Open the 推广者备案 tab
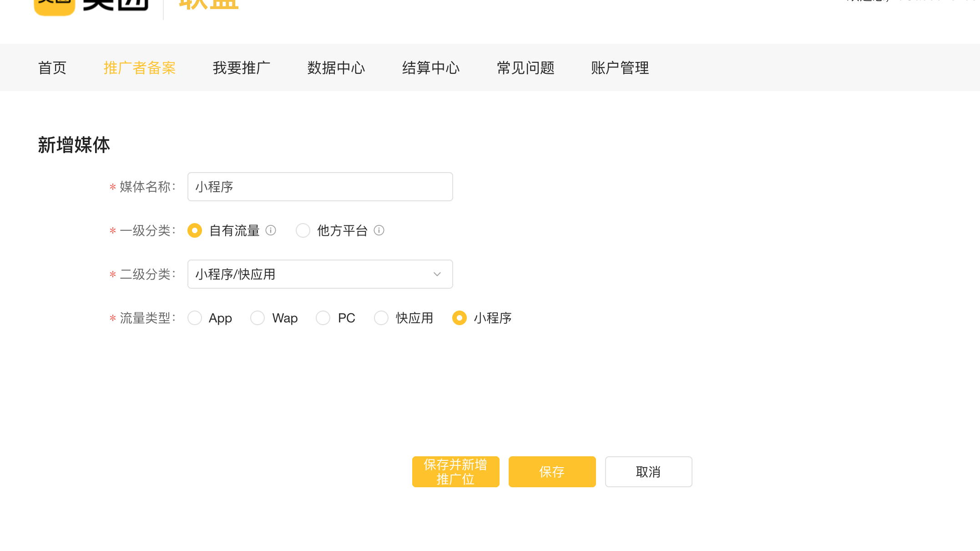Viewport: 980px width, 551px height. tap(140, 68)
